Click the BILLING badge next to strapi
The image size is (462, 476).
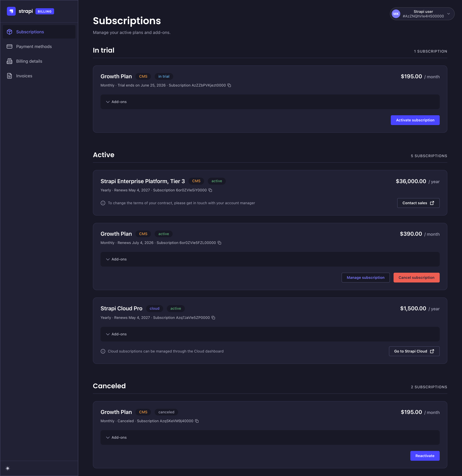pos(45,11)
